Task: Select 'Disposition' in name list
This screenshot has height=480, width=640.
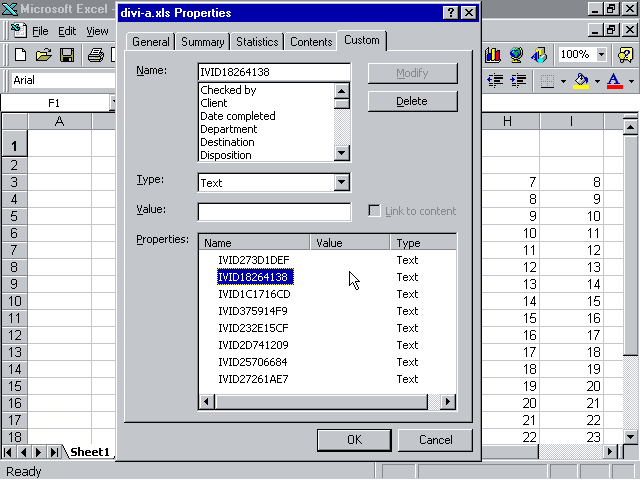Action: pyautogui.click(x=226, y=155)
